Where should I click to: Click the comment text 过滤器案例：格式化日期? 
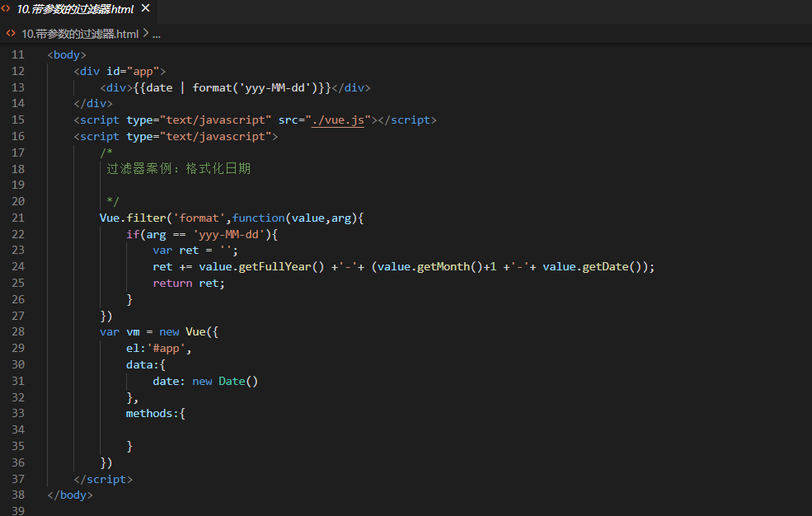pyautogui.click(x=179, y=169)
